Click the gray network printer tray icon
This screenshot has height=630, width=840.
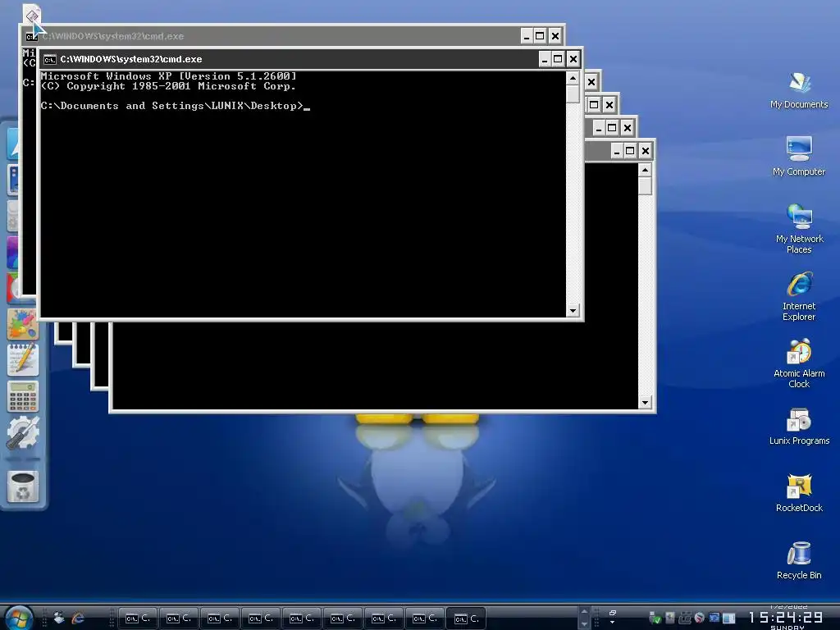[685, 619]
